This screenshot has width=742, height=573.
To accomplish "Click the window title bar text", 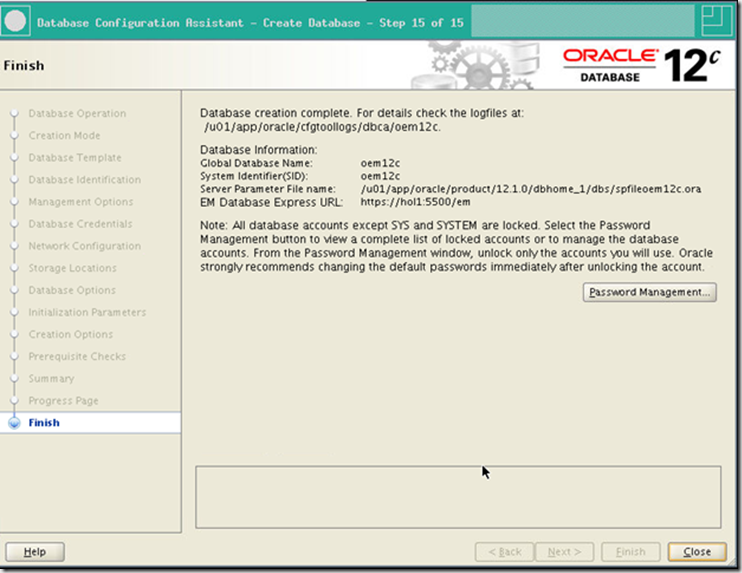I will (250, 23).
